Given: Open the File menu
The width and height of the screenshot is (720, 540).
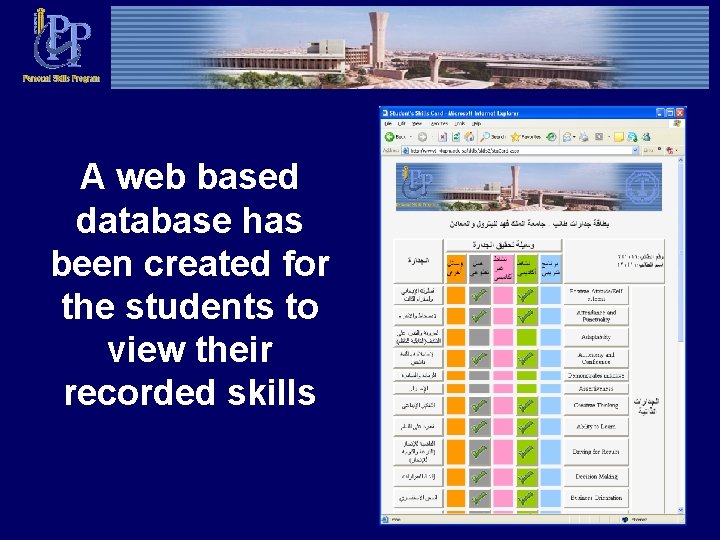Looking at the screenshot, I should pos(388,124).
